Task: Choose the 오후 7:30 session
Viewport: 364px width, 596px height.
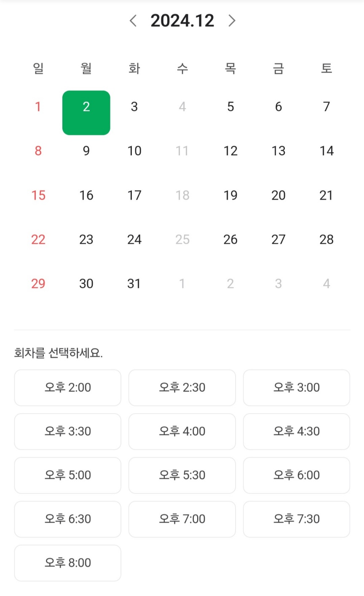Action: 297,519
